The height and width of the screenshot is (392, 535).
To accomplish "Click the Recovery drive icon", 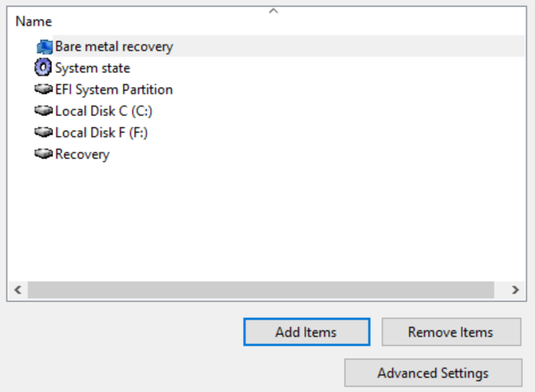I will 44,154.
